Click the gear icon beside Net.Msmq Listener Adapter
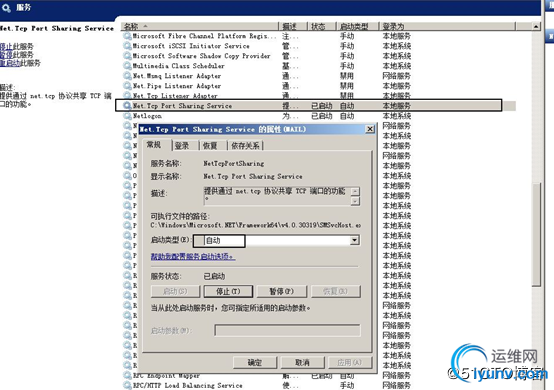 [x=127, y=76]
